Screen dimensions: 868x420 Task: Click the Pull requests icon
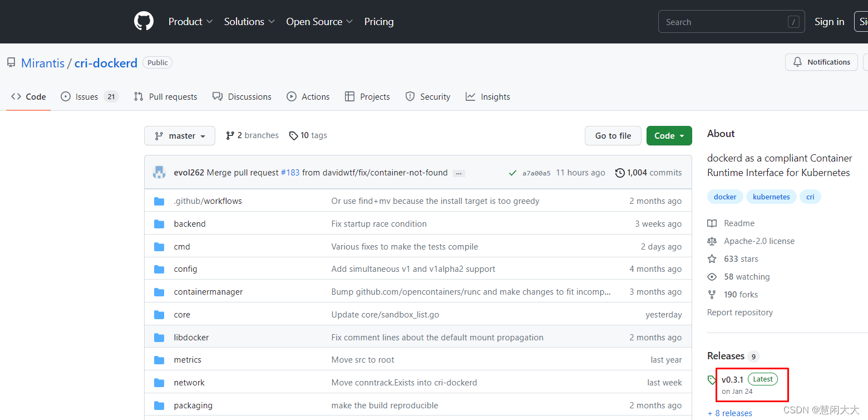point(139,96)
